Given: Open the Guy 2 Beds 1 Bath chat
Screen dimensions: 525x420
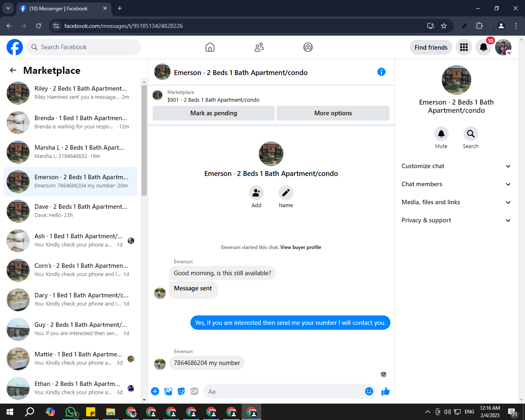Looking at the screenshot, I should pos(70,329).
